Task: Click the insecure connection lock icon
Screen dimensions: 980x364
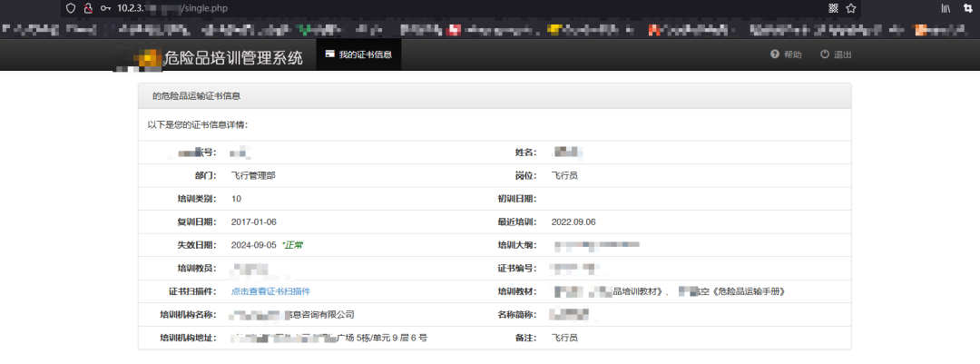Action: (88, 8)
